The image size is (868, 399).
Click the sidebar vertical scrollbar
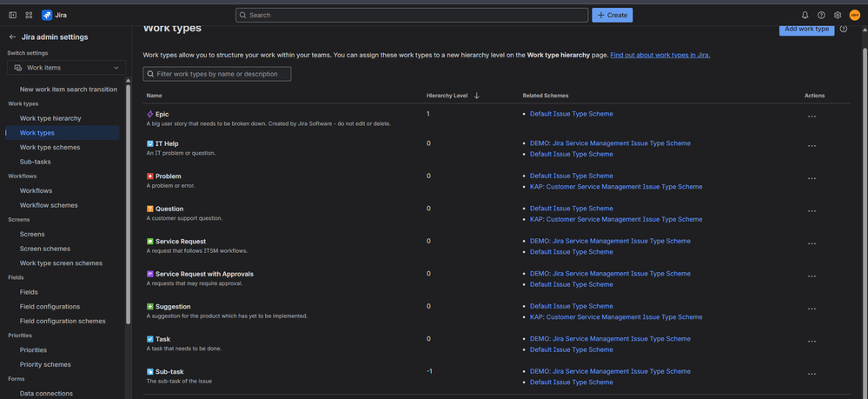(129, 204)
